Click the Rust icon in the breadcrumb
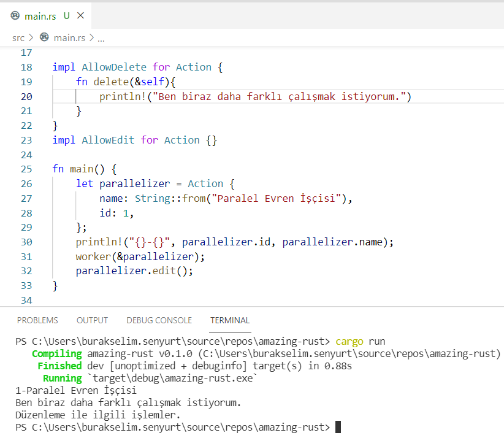The width and height of the screenshot is (504, 438). (44, 37)
